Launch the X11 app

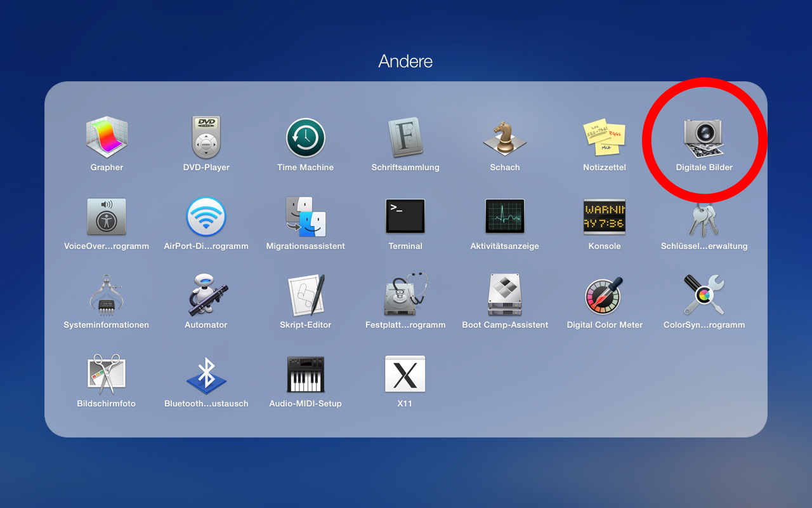click(405, 374)
